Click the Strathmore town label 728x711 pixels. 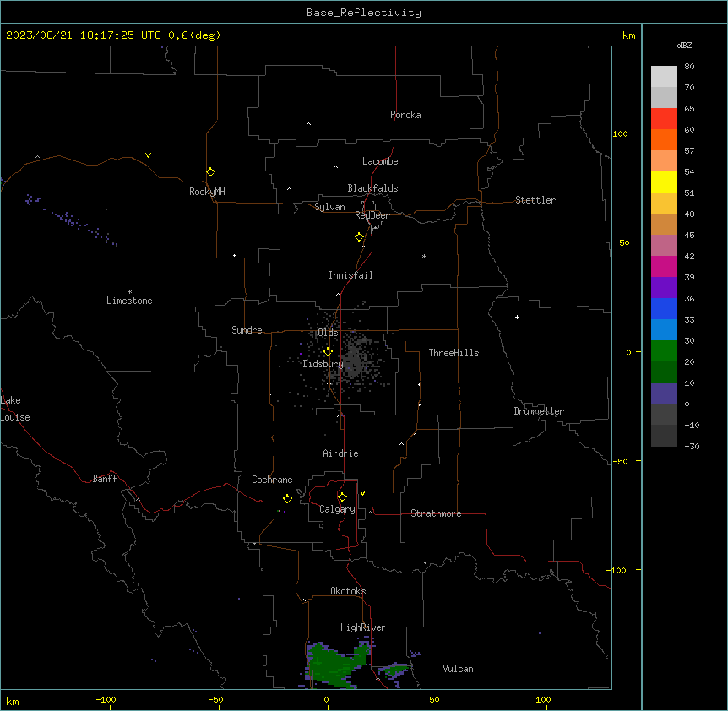(436, 513)
